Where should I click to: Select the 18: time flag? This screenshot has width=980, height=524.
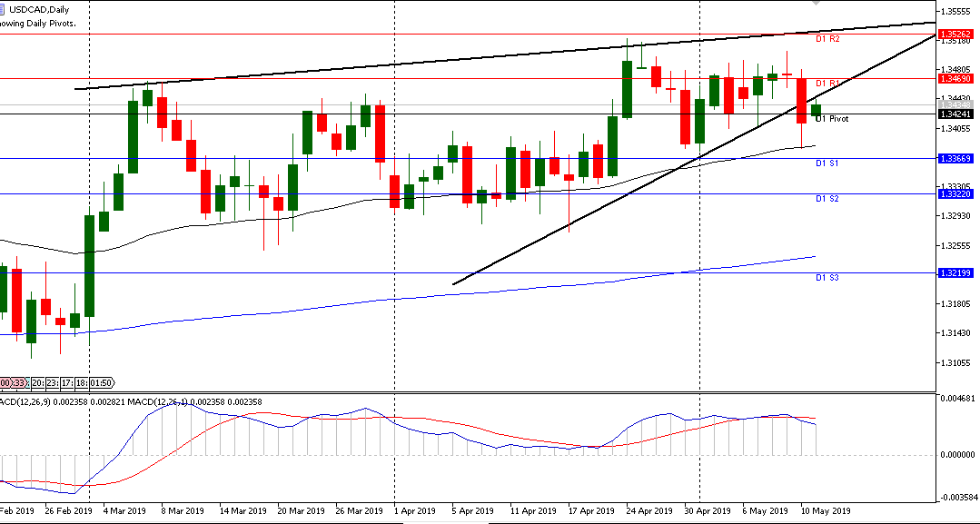82,382
